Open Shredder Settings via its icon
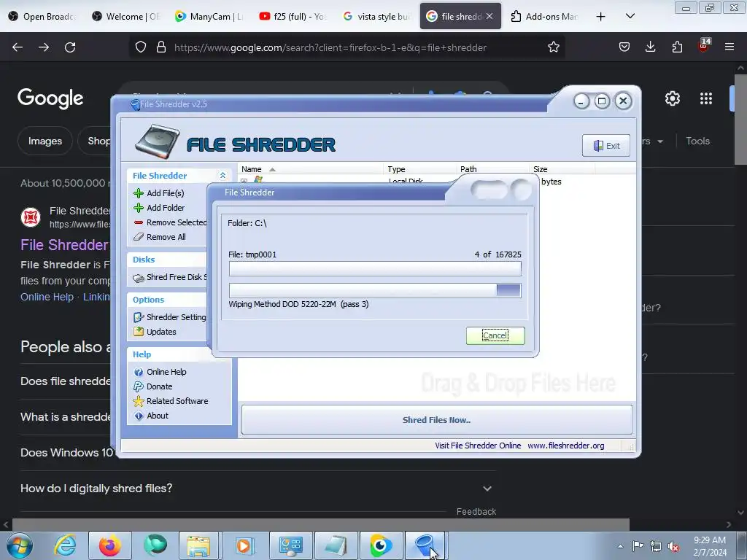The height and width of the screenshot is (560, 747). coord(138,317)
